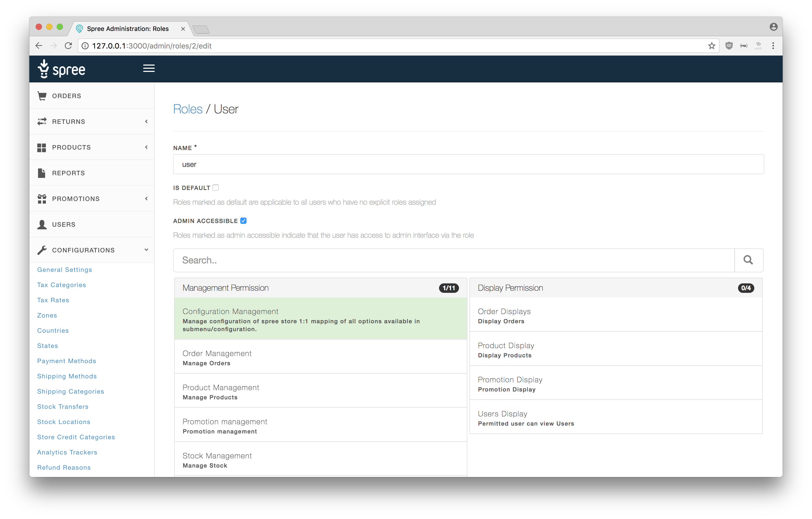
Task: Select Order Displays permission
Action: [x=616, y=315]
